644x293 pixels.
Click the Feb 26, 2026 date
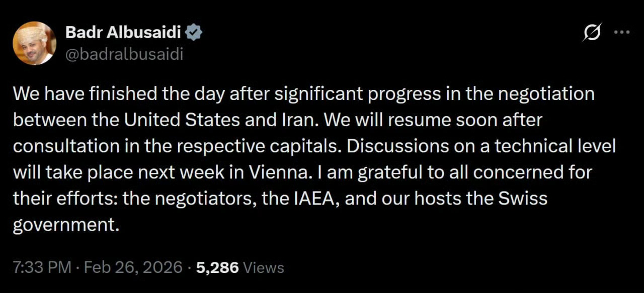tap(133, 267)
